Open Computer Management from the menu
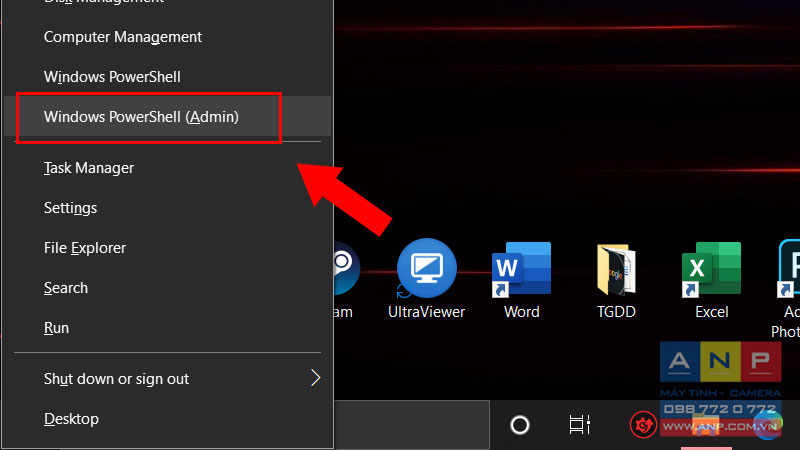 167,37
